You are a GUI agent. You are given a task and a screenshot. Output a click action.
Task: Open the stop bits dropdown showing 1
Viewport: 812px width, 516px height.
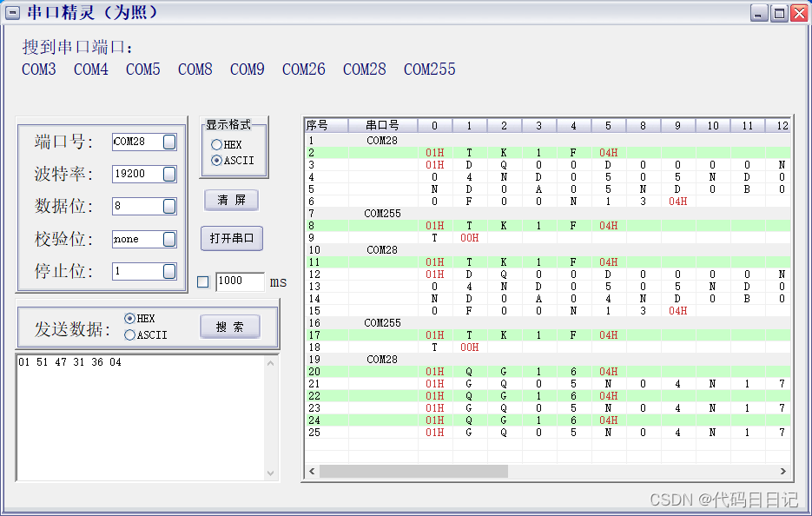169,271
